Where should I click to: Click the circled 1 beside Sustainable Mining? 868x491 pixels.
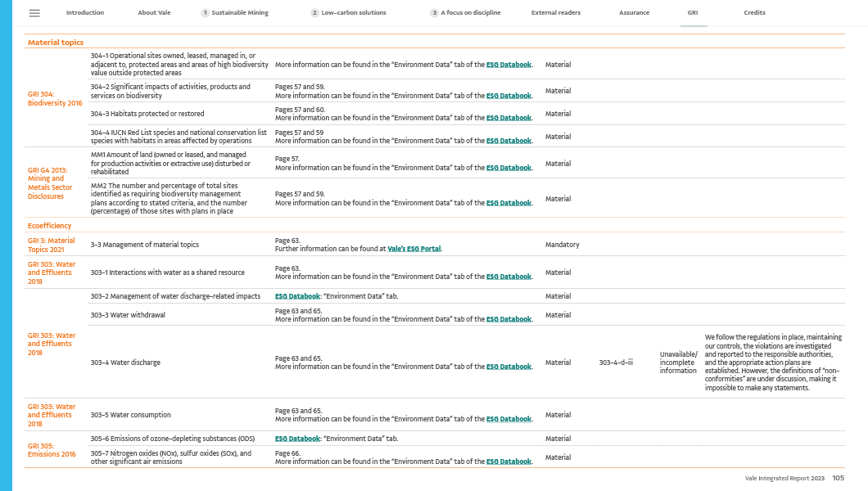205,13
